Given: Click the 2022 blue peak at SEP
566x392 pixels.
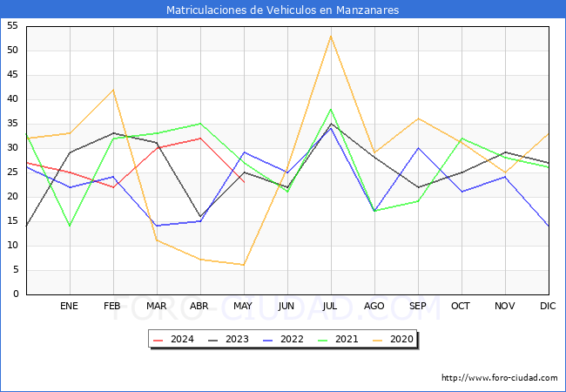Looking at the screenshot, I should click(x=418, y=148).
